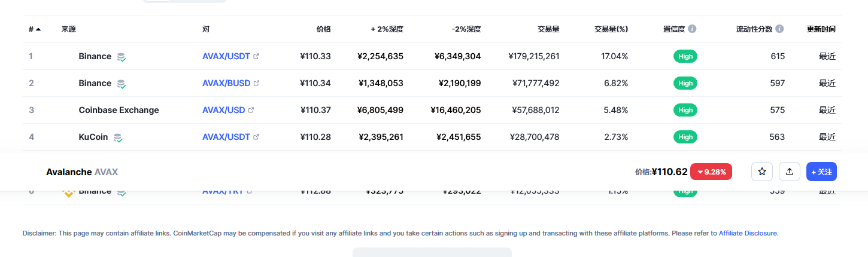Open AVAX/BUSD pair link
This screenshot has height=257, width=868.
pos(226,83)
